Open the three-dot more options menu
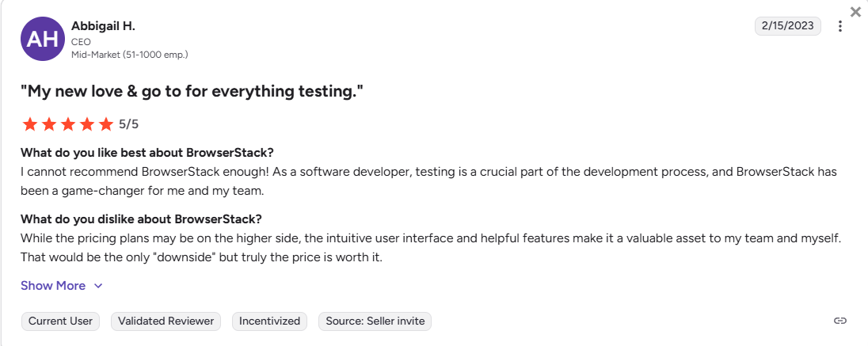This screenshot has height=346, width=868. coord(840,26)
